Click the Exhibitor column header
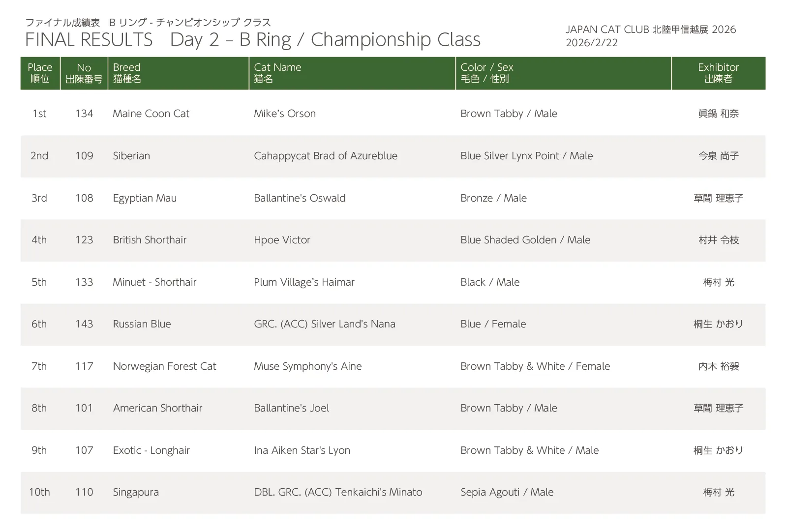Image resolution: width=787 pixels, height=532 pixels. click(x=718, y=73)
